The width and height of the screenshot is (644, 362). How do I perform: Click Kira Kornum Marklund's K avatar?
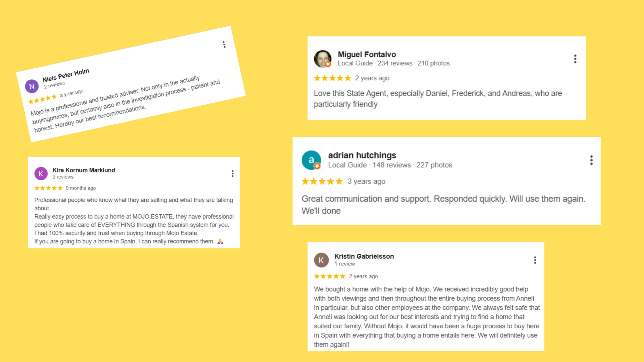41,174
